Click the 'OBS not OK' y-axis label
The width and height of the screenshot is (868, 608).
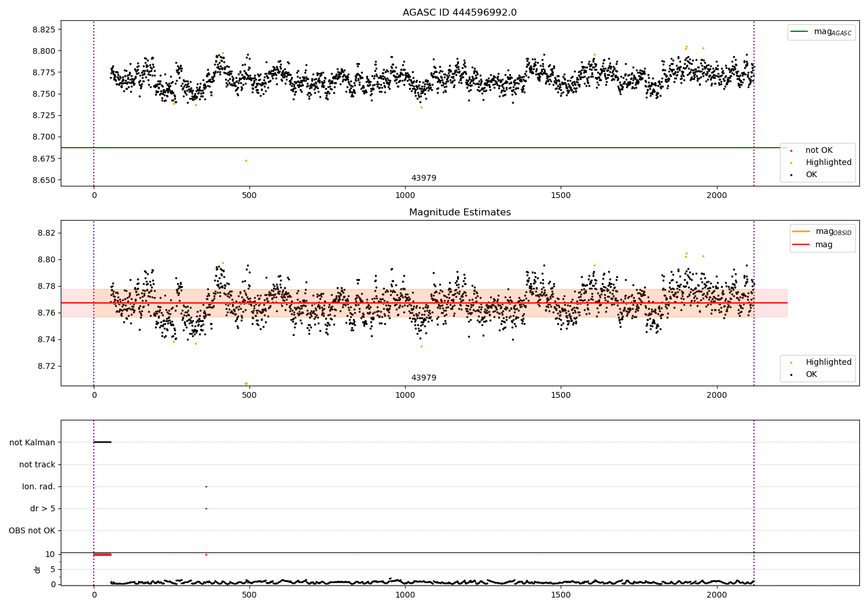coord(32,530)
